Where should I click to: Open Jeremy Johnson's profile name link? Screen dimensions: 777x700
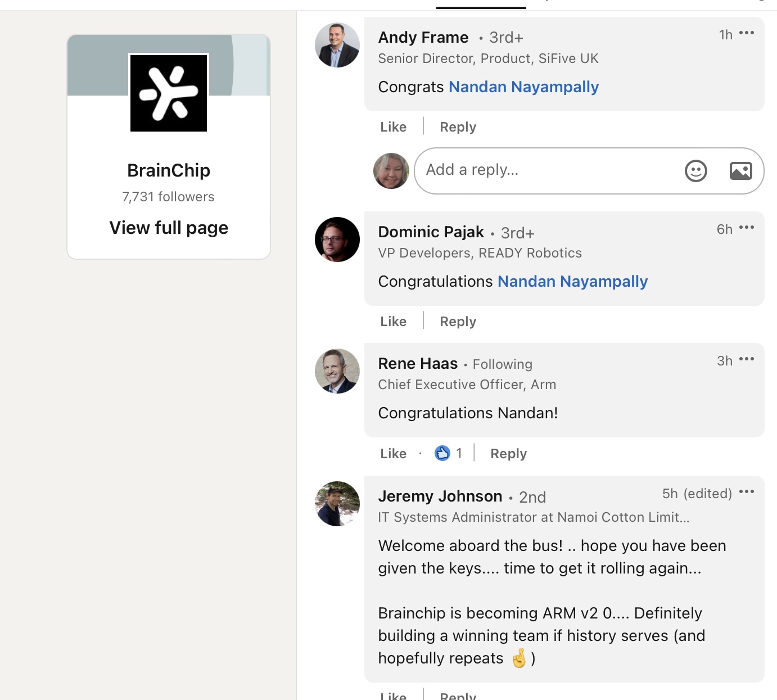(x=440, y=496)
